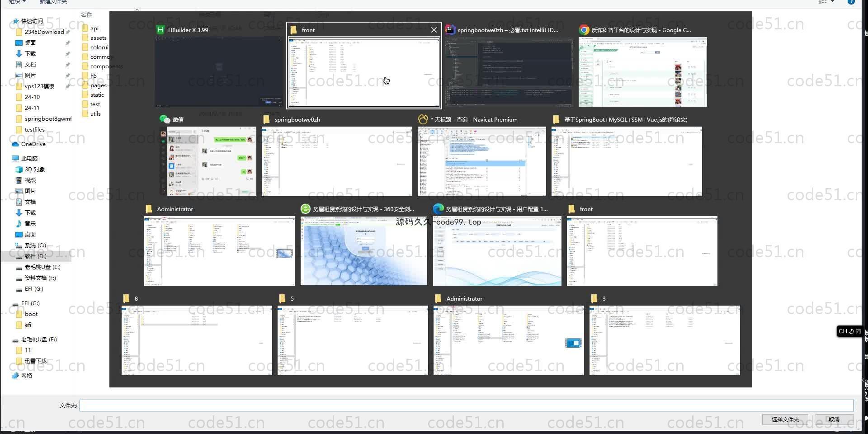Click the Edge browser icon
Viewport: 868px width, 434px height.
tap(438, 209)
